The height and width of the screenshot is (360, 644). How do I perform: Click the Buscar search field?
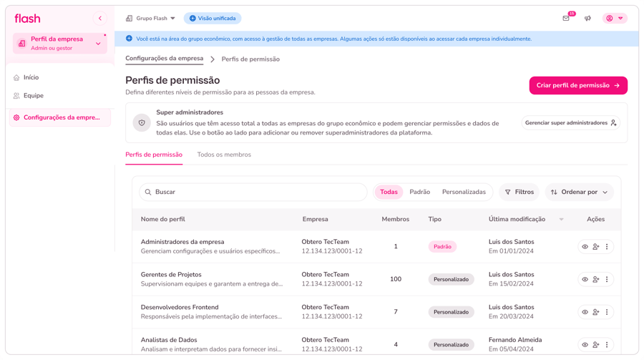click(x=253, y=192)
